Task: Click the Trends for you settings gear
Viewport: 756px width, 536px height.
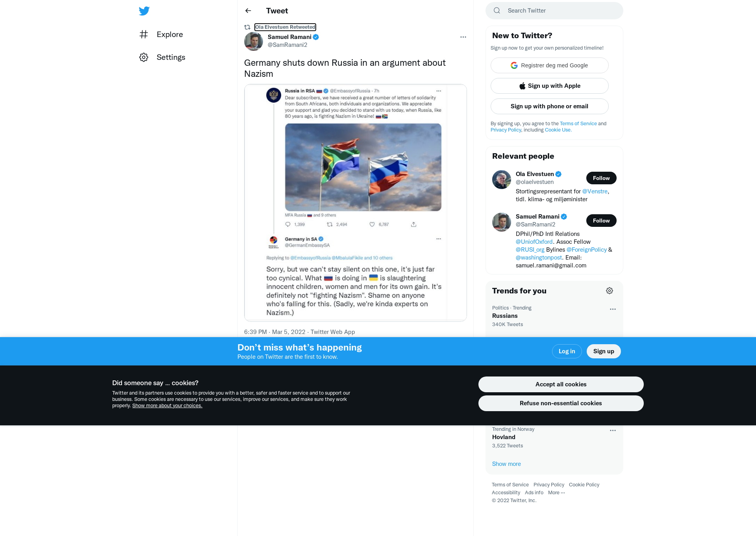Action: pyautogui.click(x=610, y=291)
